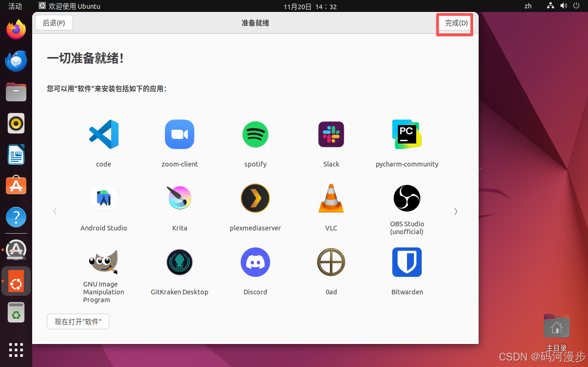Open Software Updater in the dock
The image size is (588, 367).
point(16,250)
